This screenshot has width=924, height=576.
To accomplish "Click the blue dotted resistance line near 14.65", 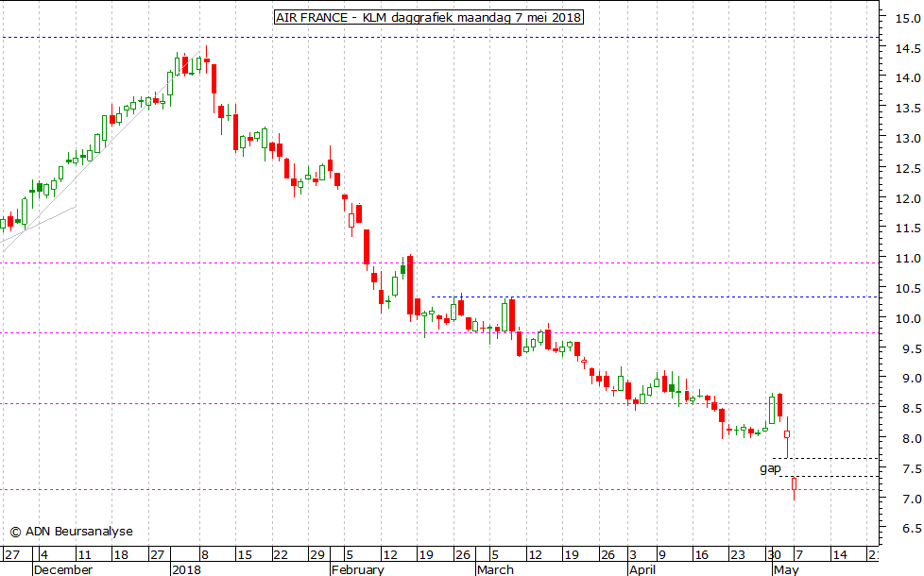I will pos(439,38).
